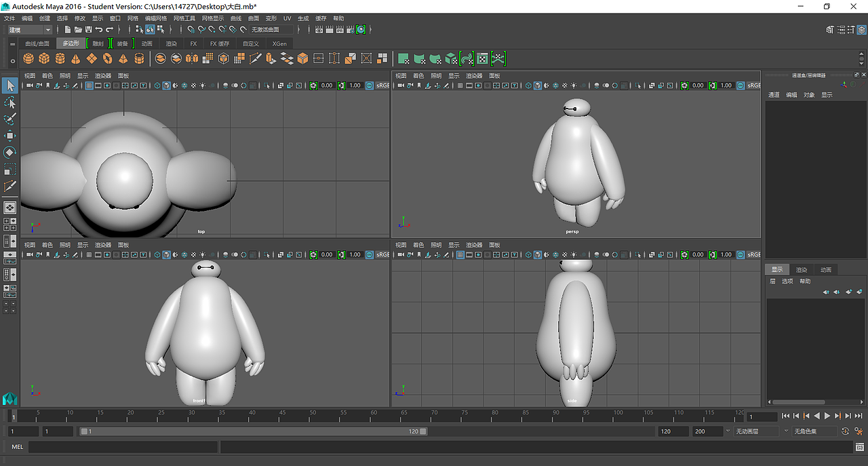Choose the Lasso select tool in toolbox
868x466 pixels.
coord(10,102)
